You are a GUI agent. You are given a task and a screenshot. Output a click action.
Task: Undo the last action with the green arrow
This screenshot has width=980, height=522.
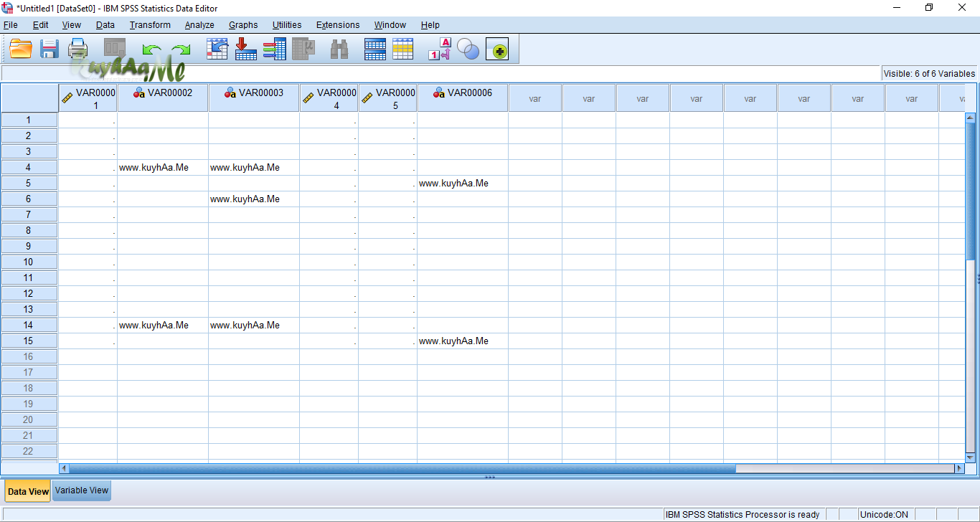[151, 49]
